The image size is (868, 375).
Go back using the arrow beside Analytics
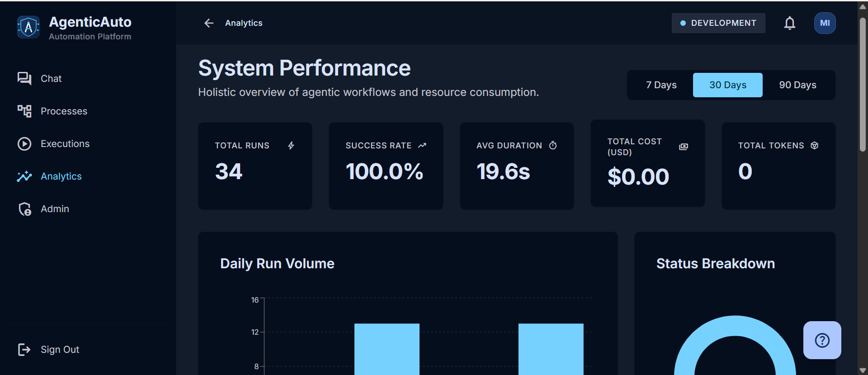coord(209,23)
